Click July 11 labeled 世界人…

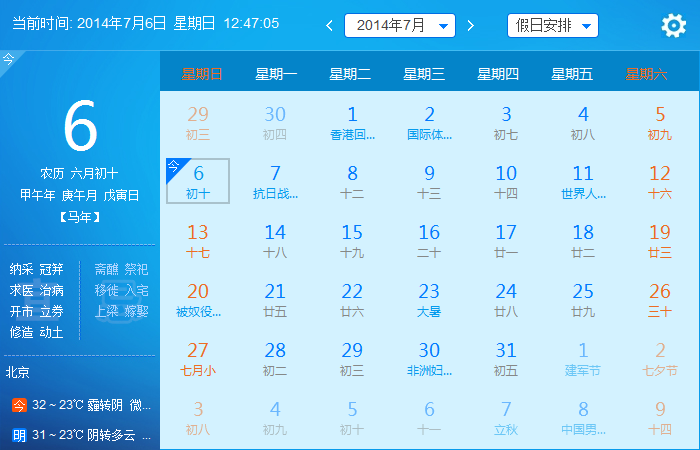pos(583,181)
